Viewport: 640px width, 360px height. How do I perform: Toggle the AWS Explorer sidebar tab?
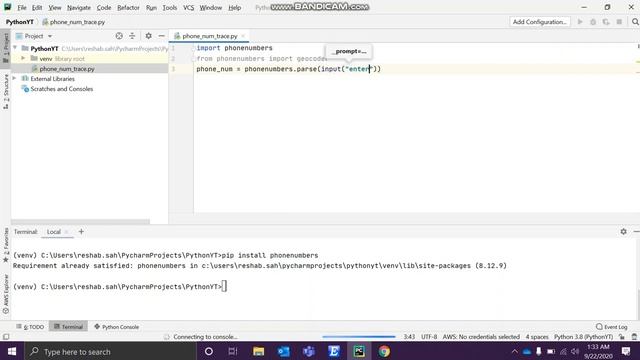[x=5, y=294]
